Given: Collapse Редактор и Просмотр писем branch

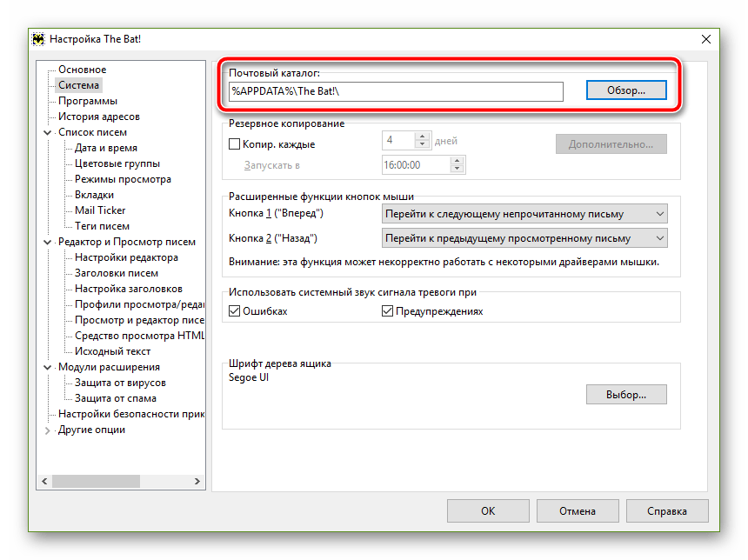Looking at the screenshot, I should click(x=47, y=243).
